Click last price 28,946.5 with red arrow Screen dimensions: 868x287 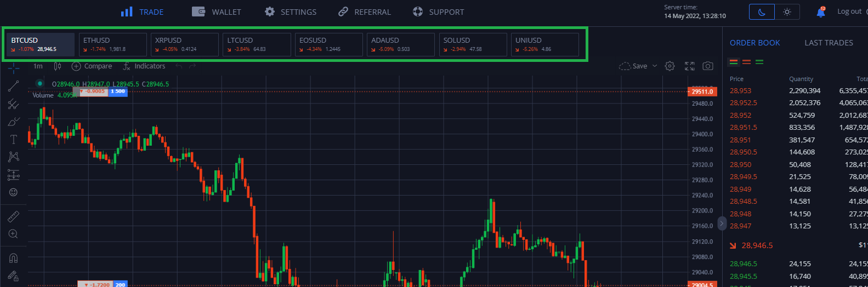coord(751,245)
